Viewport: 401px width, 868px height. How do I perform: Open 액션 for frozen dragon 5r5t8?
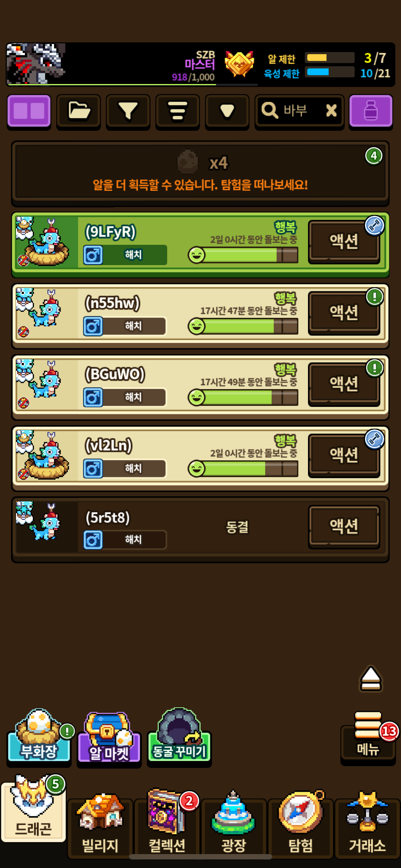pyautogui.click(x=344, y=526)
